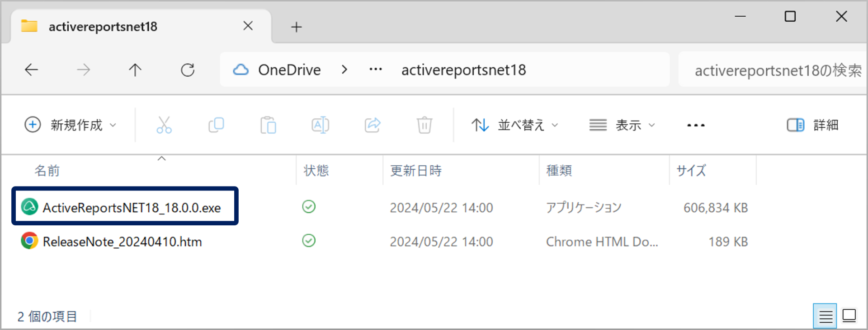Refresh the folder view
The image size is (868, 330).
(188, 70)
